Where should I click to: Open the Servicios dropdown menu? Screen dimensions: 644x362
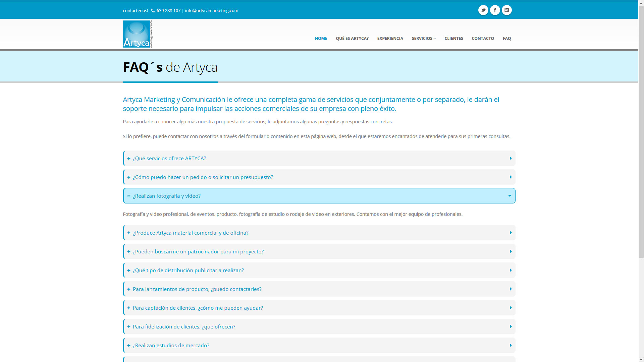(423, 39)
